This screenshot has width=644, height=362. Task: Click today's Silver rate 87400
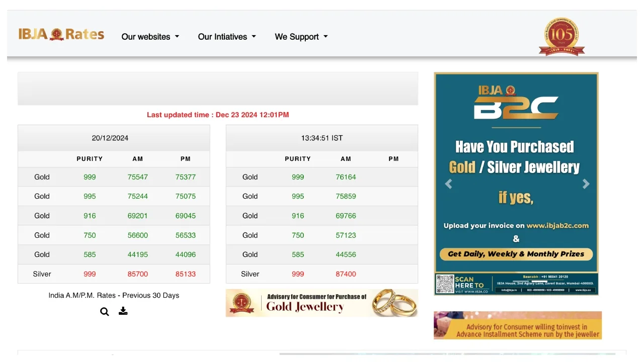346,274
